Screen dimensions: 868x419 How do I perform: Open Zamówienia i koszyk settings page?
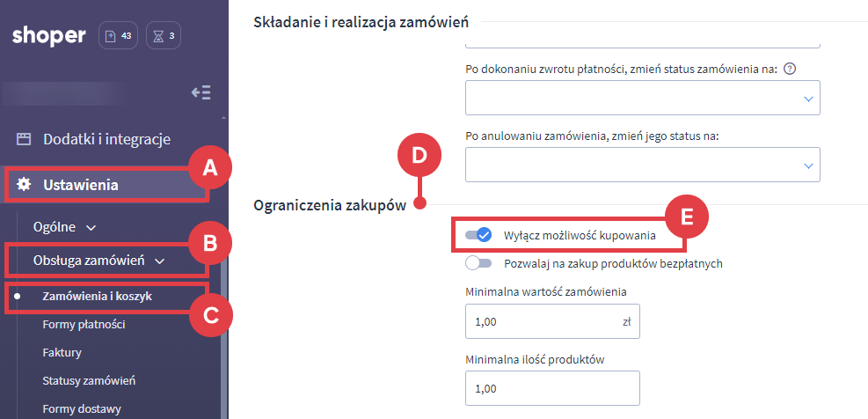click(97, 297)
